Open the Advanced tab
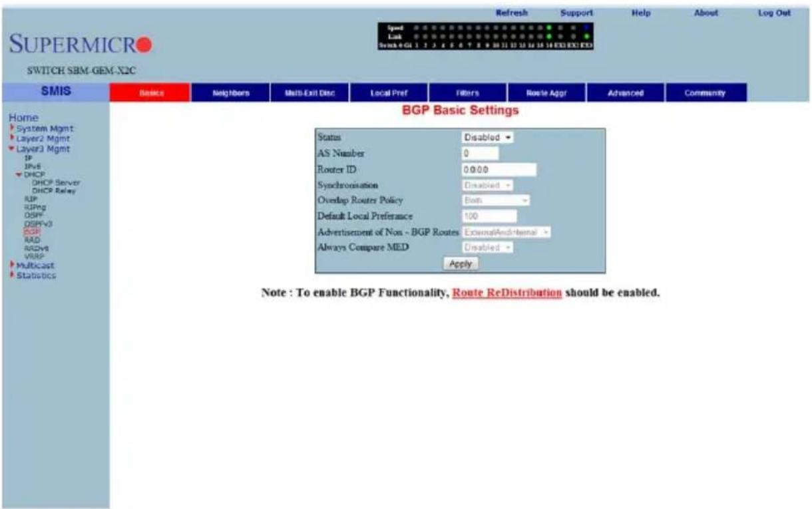Screen dimensions: 812x509 pos(626,94)
